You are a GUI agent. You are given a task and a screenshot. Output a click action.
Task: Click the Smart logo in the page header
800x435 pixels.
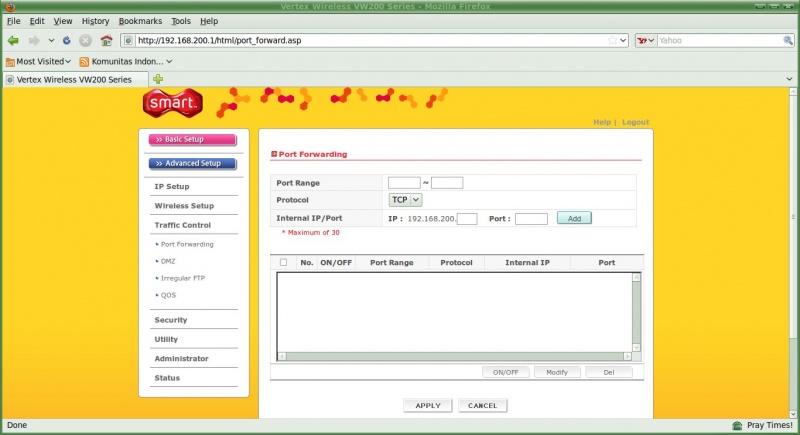175,103
